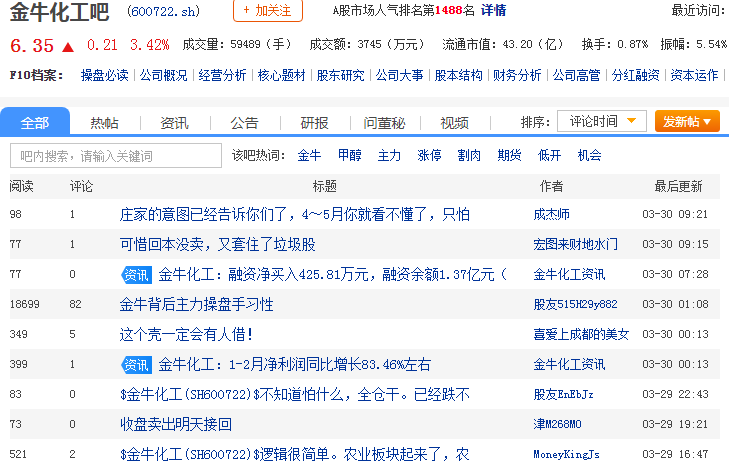Open post 收盘卖出明天接回
Screen dimensions: 729x466
pyautogui.click(x=176, y=424)
